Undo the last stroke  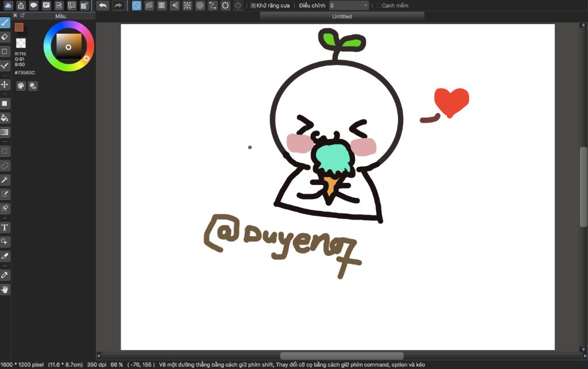[102, 5]
